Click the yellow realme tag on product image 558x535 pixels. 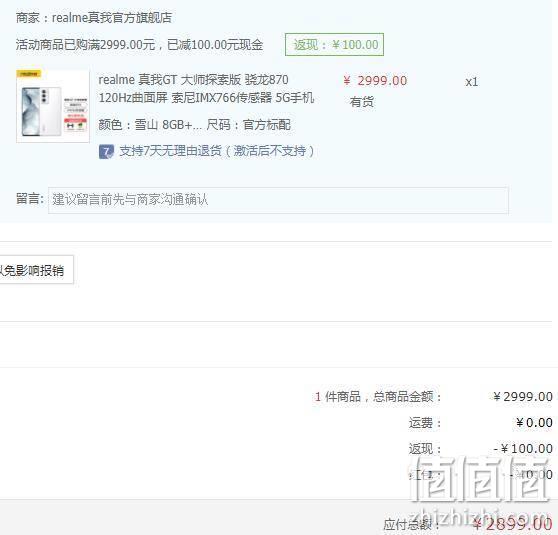(29, 74)
